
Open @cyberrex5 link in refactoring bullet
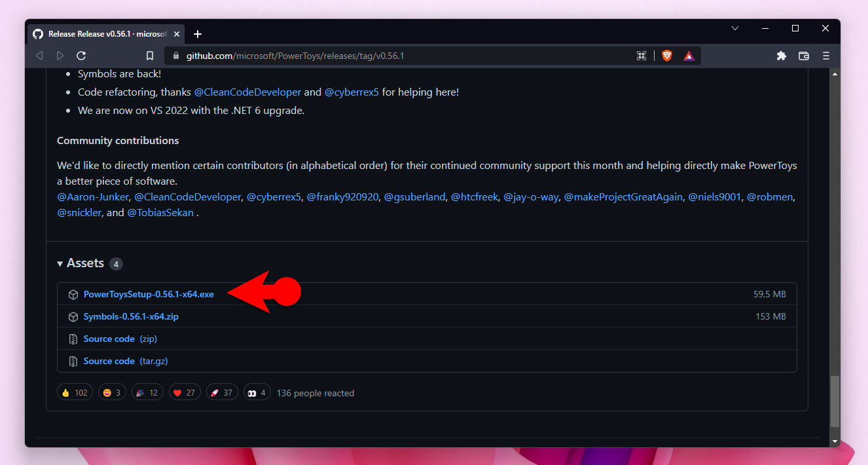click(x=352, y=92)
